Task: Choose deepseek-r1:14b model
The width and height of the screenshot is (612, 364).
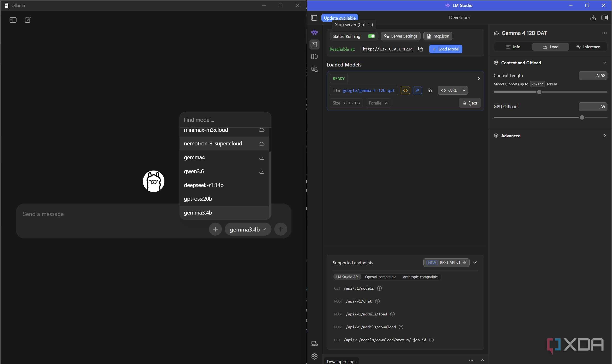Action: (224, 185)
